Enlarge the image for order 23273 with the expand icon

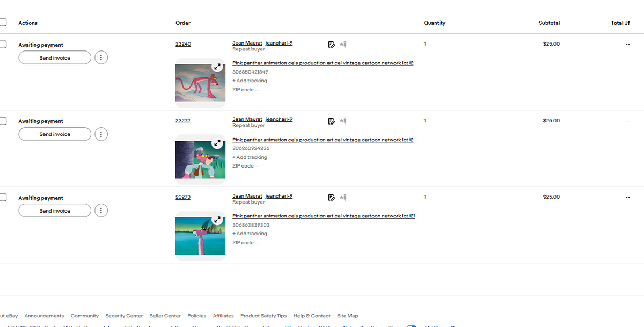coord(217,220)
